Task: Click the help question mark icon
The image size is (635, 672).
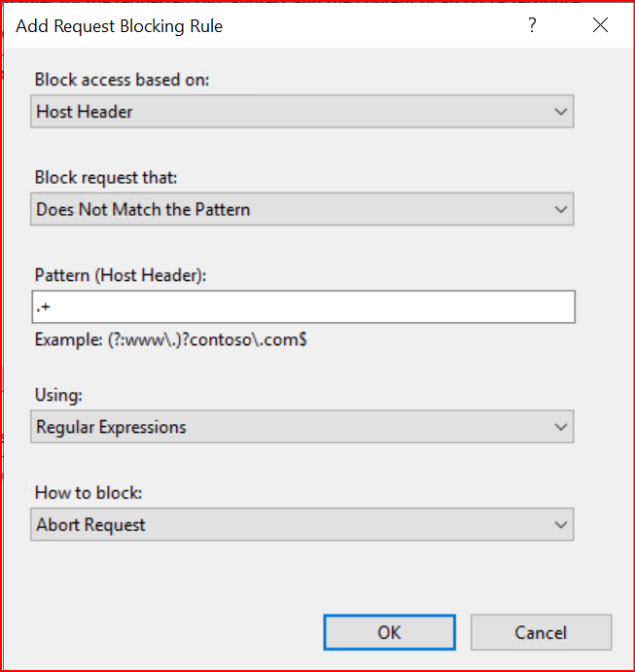Action: point(532,26)
